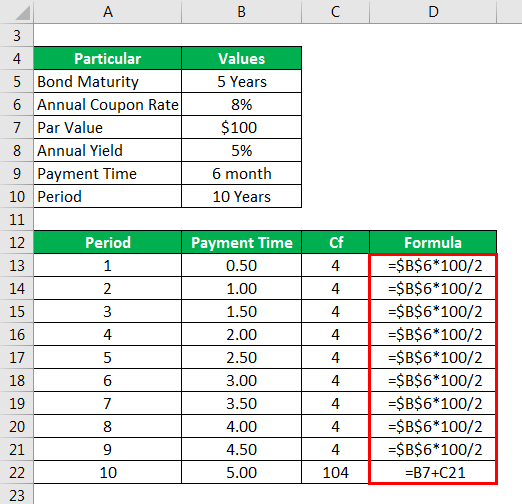Viewport: 522px width, 504px height.
Task: Select payment time 2.50 cell
Action: coord(241,357)
